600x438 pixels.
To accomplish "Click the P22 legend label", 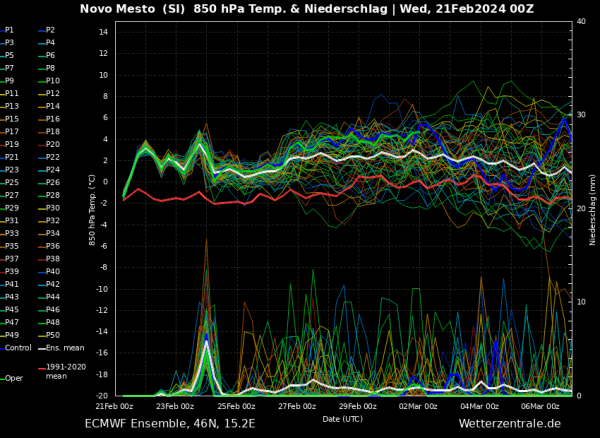I will [52, 157].
